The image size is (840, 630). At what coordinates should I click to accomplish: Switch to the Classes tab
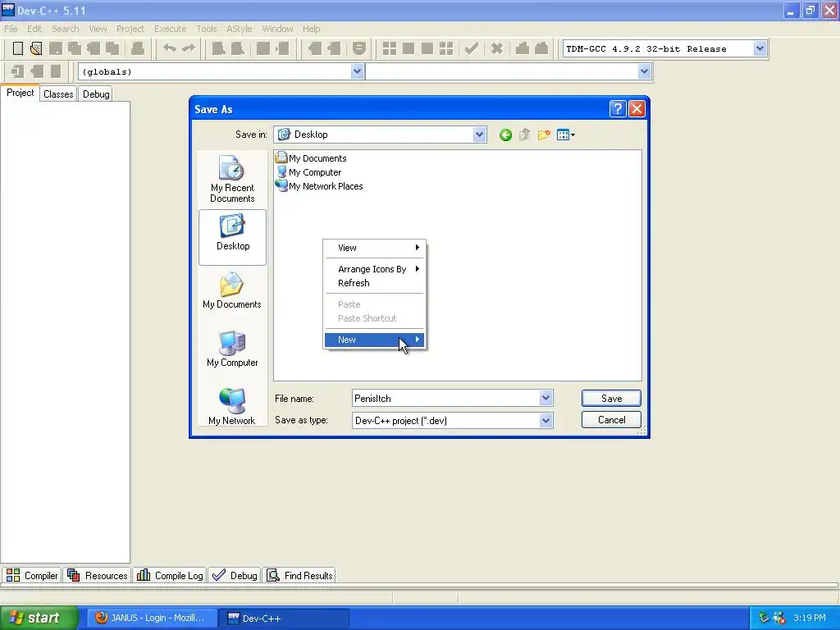(58, 94)
